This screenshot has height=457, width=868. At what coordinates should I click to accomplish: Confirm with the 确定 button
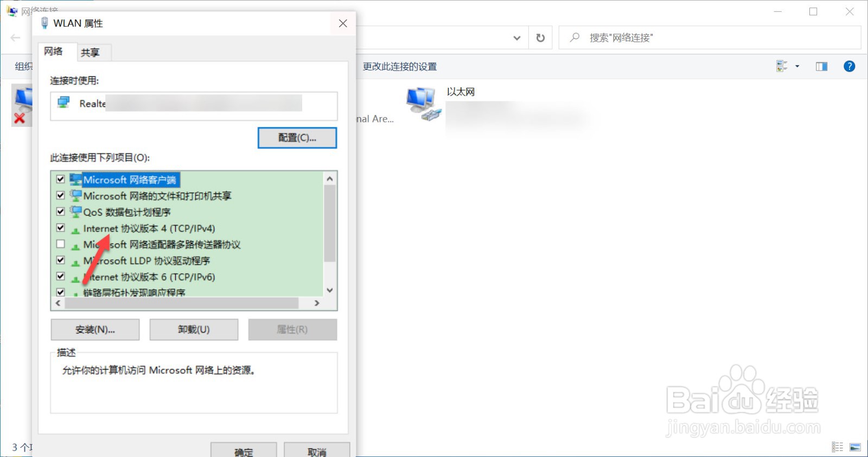click(x=244, y=451)
